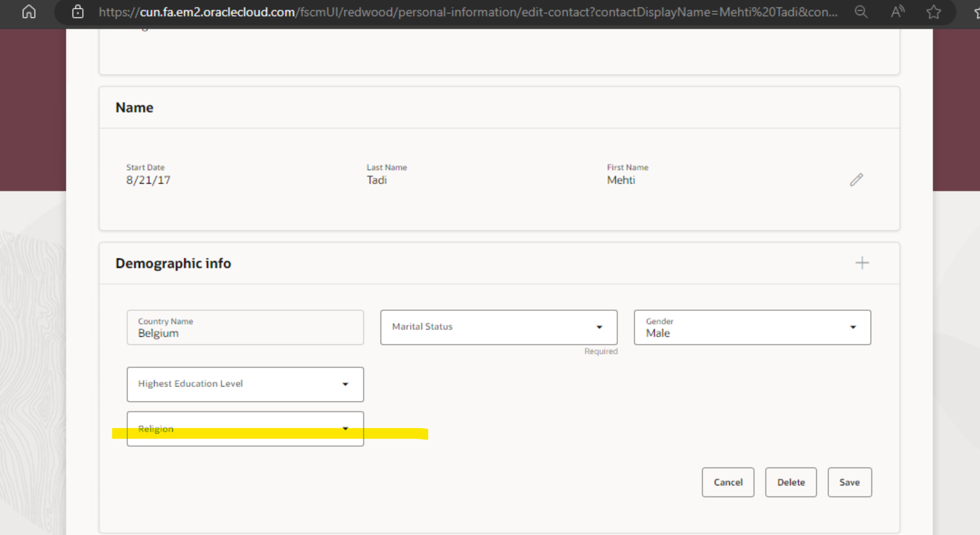Viewport: 980px width, 535px height.
Task: Expand the Religion dropdown
Action: [x=245, y=429]
